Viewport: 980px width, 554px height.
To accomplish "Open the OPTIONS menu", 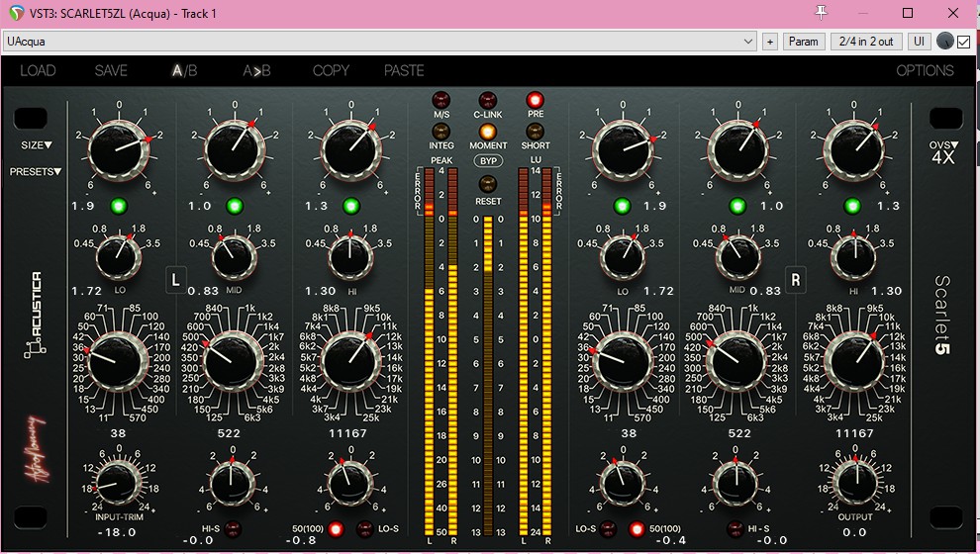I will (925, 70).
